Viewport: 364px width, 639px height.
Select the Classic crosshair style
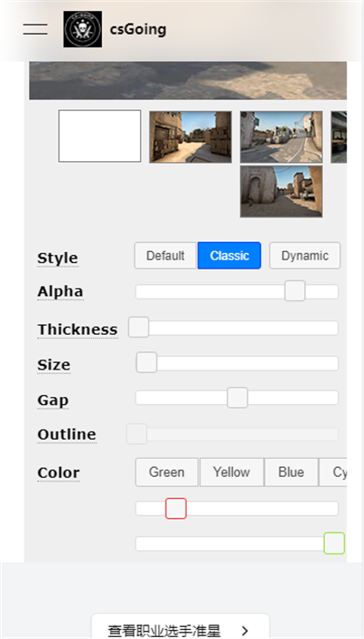(x=229, y=256)
